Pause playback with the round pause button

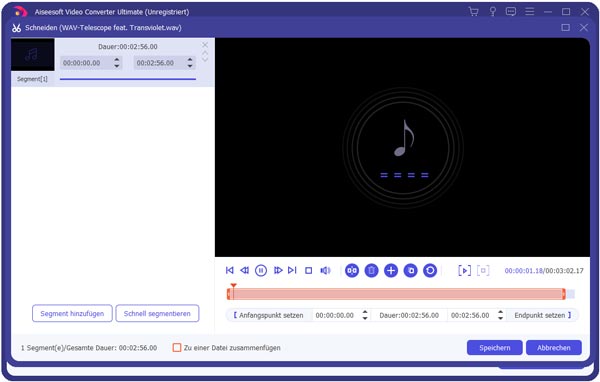pyautogui.click(x=261, y=271)
